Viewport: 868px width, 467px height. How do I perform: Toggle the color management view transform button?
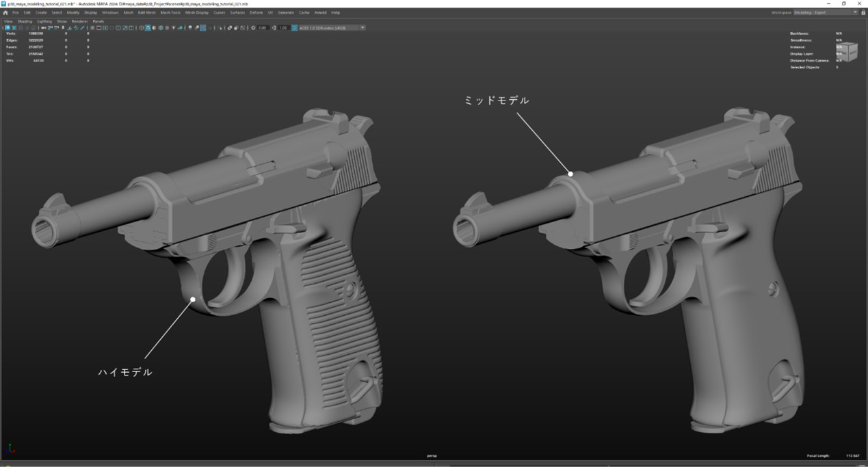[x=295, y=28]
